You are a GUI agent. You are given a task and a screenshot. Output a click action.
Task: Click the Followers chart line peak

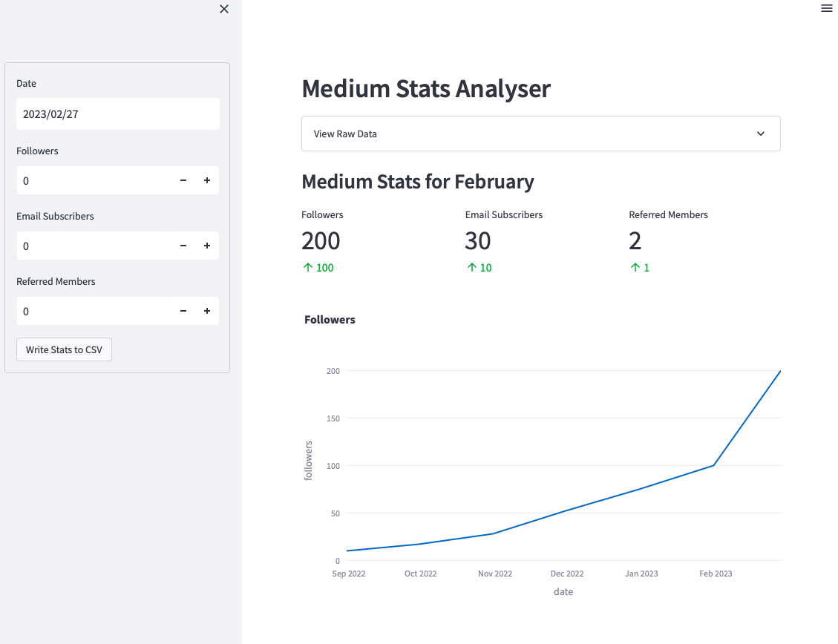pos(779,372)
